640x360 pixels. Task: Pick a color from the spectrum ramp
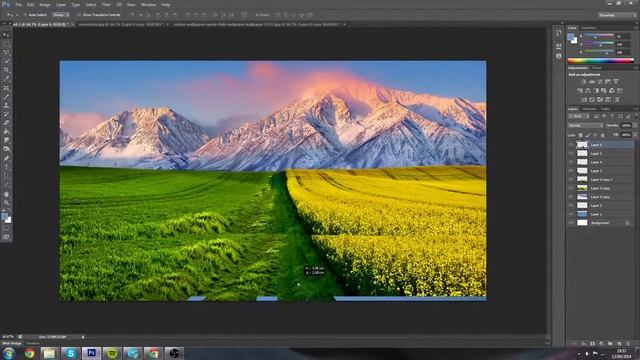(601, 61)
